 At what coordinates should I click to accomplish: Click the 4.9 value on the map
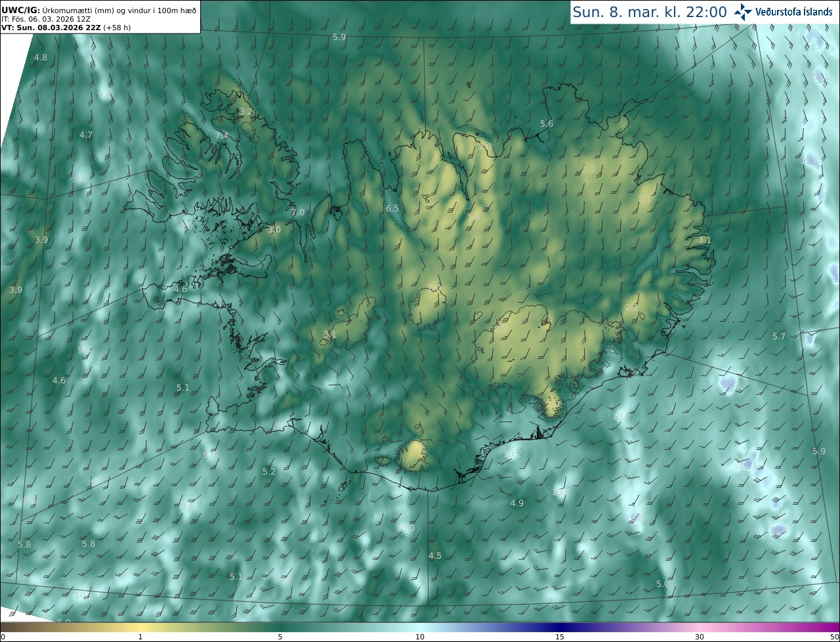tap(517, 503)
